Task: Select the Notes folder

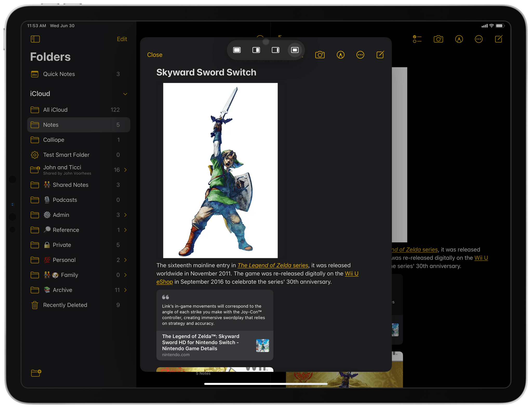Action: coord(78,125)
